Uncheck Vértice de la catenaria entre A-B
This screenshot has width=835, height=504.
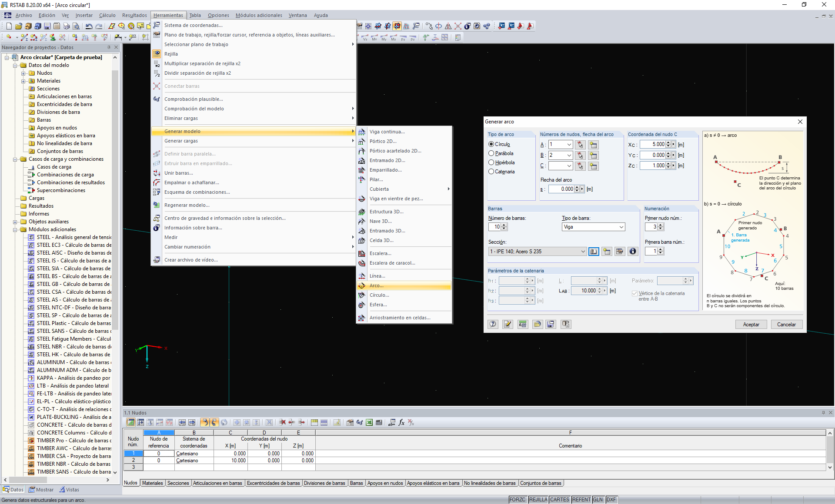pyautogui.click(x=635, y=293)
